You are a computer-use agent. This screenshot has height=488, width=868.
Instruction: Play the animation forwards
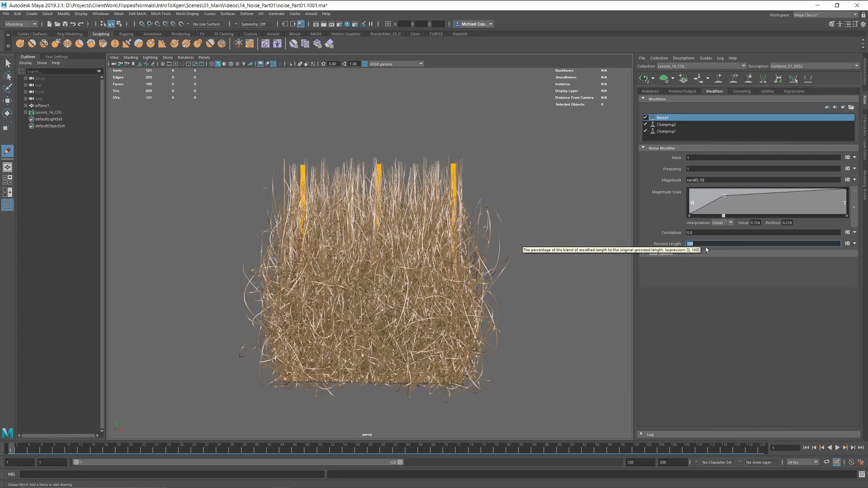837,448
